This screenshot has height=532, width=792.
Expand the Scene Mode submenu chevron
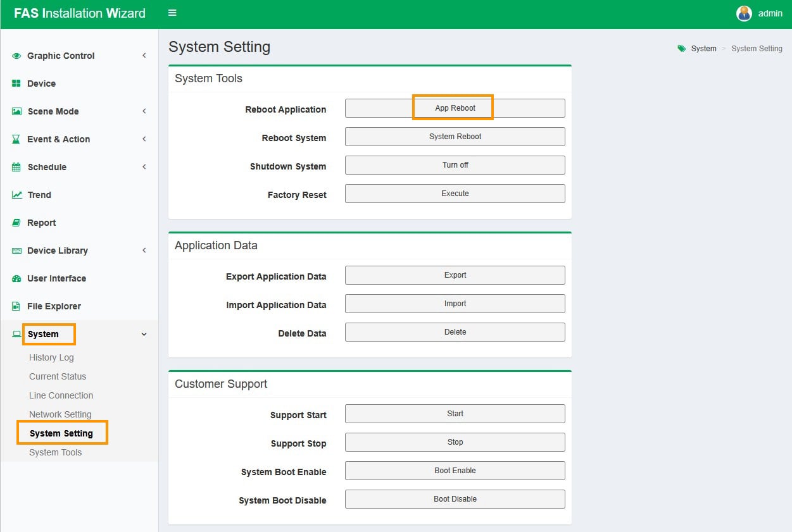(144, 111)
